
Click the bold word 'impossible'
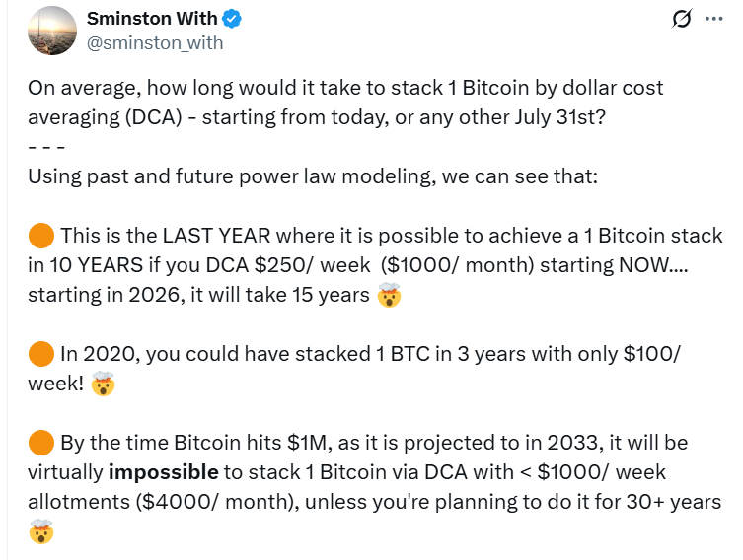(x=164, y=472)
